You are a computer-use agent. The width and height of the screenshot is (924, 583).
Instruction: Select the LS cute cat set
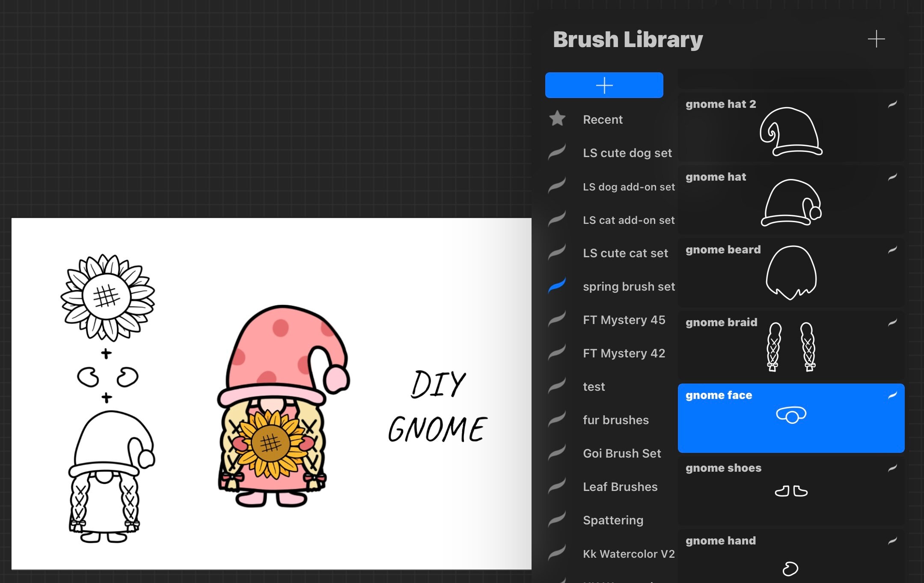[x=611, y=253]
